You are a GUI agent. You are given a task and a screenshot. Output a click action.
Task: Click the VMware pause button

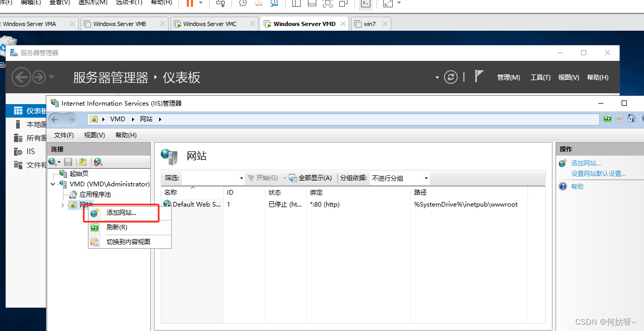click(189, 3)
